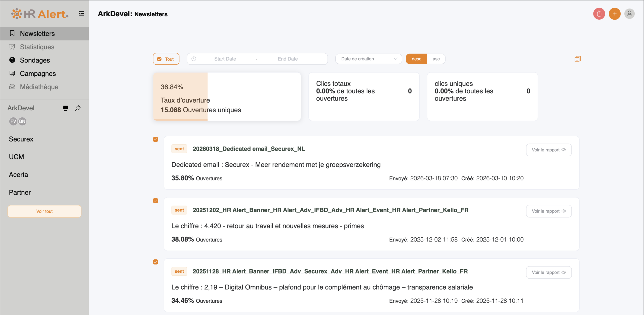Click the HR Alert logo

click(x=40, y=14)
